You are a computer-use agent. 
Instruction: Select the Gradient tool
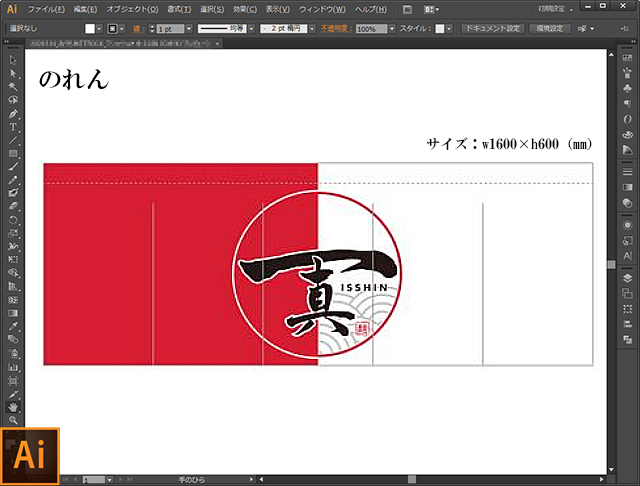click(x=13, y=313)
